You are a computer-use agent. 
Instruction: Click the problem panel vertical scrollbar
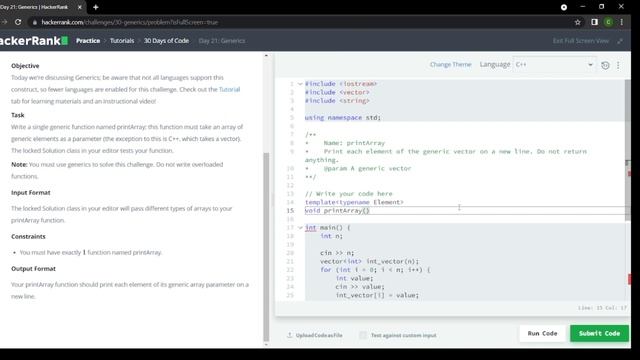point(267,246)
